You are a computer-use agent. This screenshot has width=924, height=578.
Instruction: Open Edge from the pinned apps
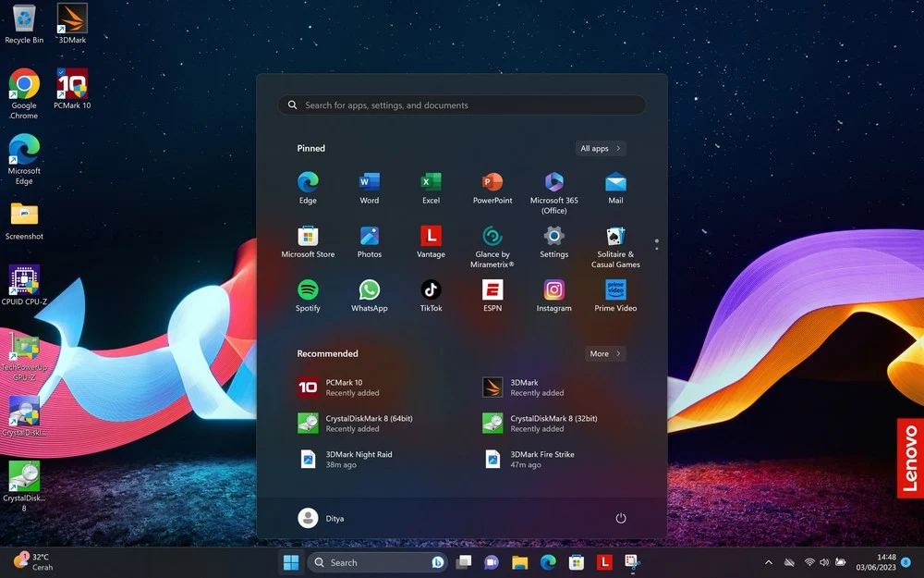(308, 189)
